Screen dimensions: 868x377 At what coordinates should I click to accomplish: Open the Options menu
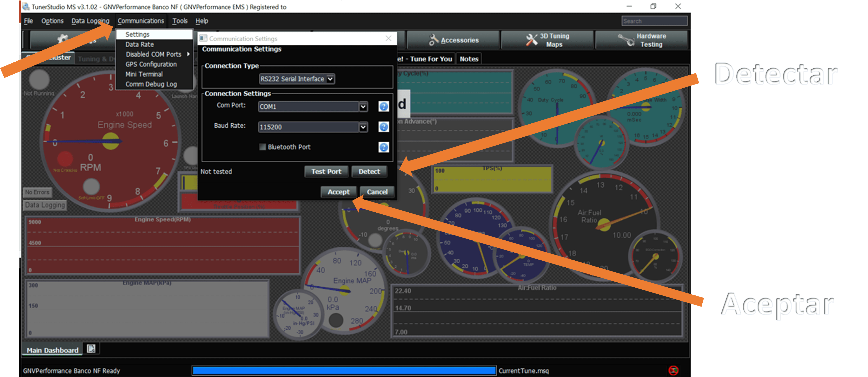point(52,21)
